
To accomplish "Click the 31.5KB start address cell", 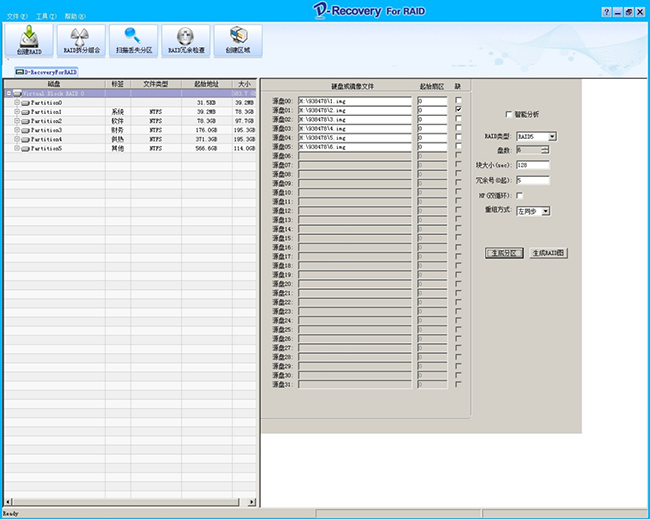I will point(206,102).
